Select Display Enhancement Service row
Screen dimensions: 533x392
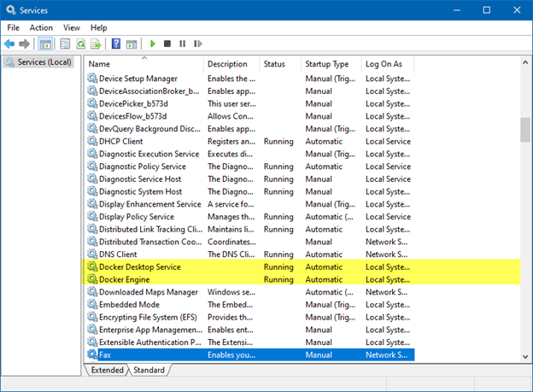click(249, 204)
